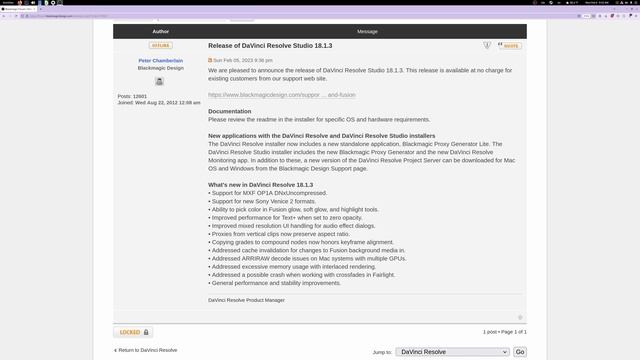The width and height of the screenshot is (640, 360).
Task: Click the Author column header
Action: [160, 31]
